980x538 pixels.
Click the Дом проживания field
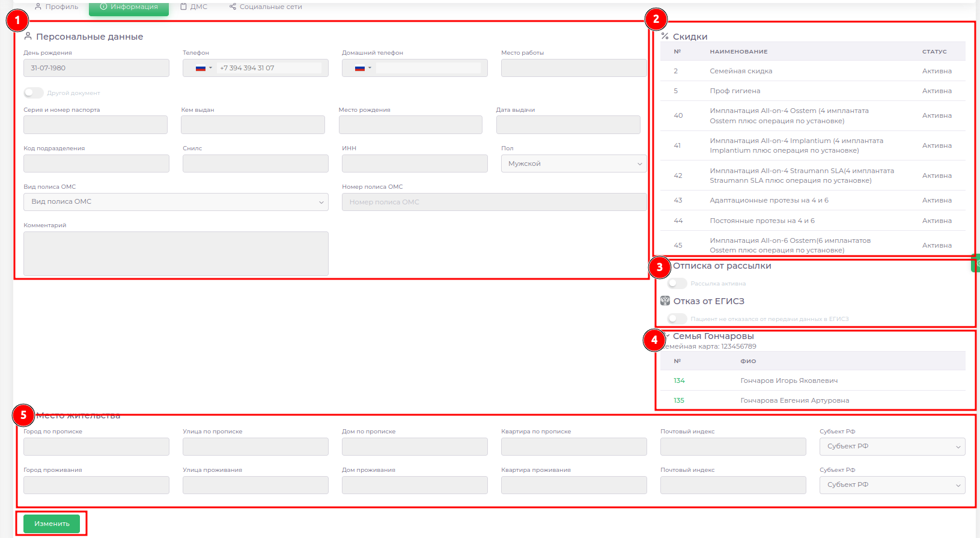[415, 485]
